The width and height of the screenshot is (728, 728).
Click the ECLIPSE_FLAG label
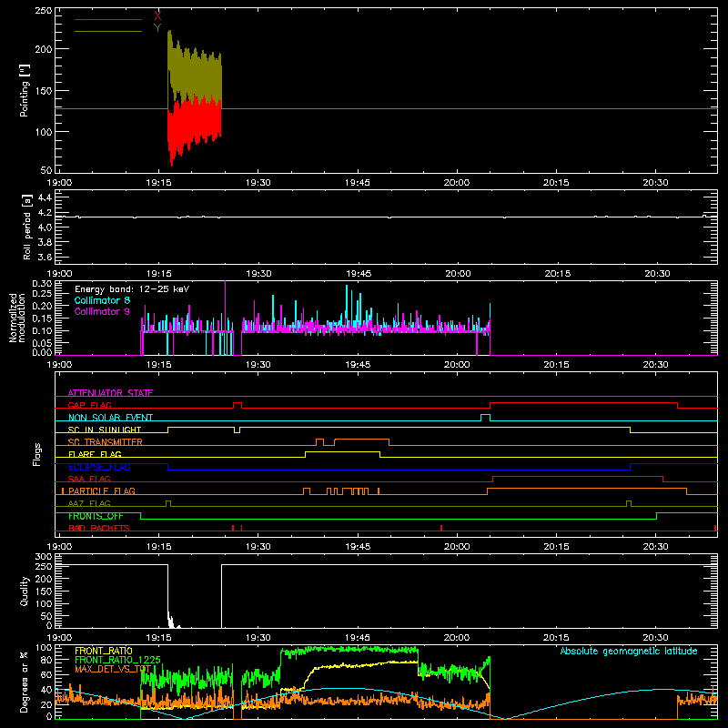pyautogui.click(x=99, y=467)
